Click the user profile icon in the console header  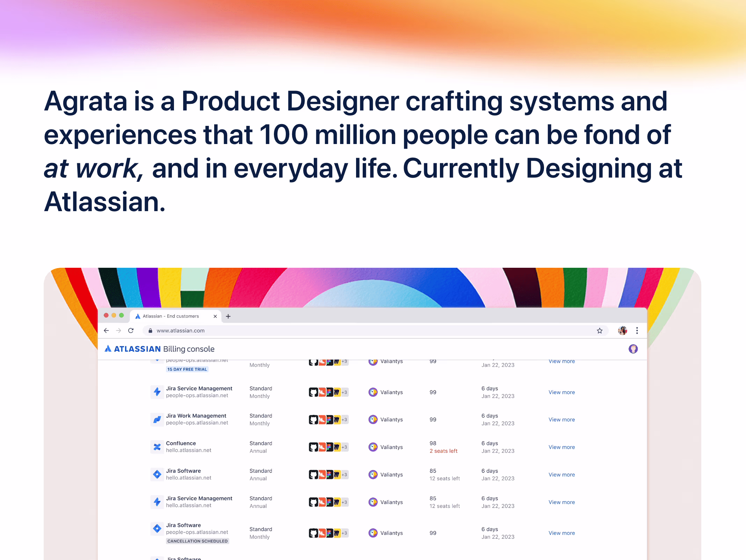[x=633, y=349]
